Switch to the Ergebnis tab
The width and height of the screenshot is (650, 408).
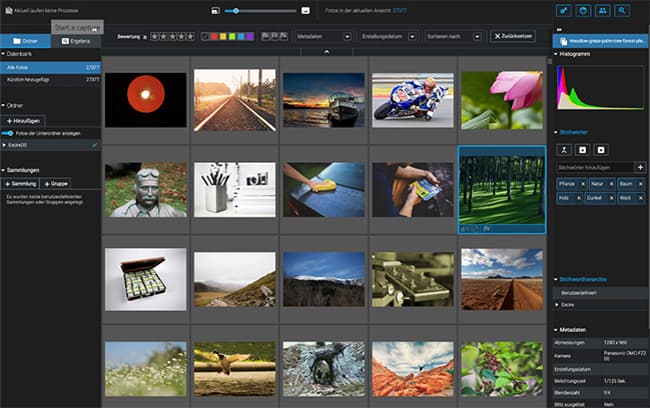pyautogui.click(x=76, y=41)
